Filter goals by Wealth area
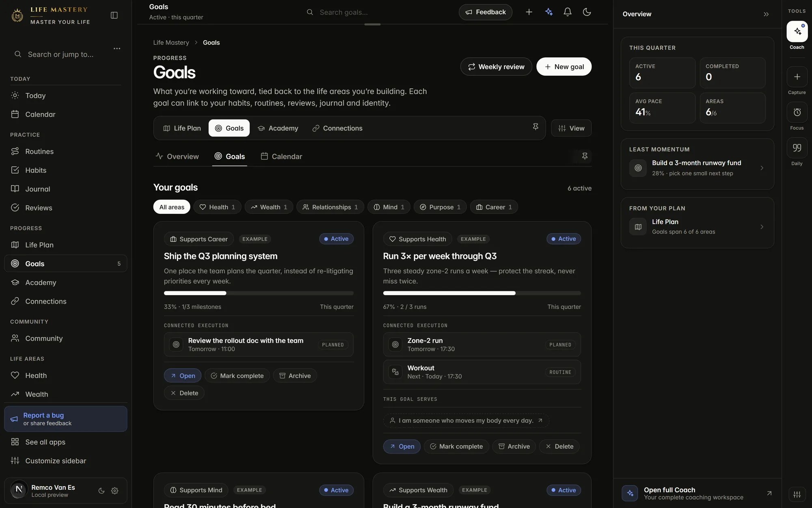This screenshot has width=812, height=508. tap(269, 207)
